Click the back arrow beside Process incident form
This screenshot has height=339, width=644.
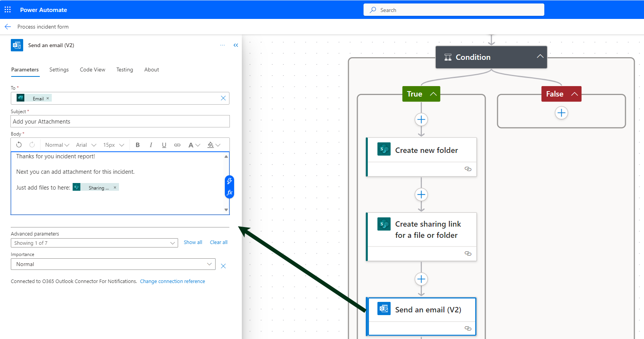coord(8,27)
